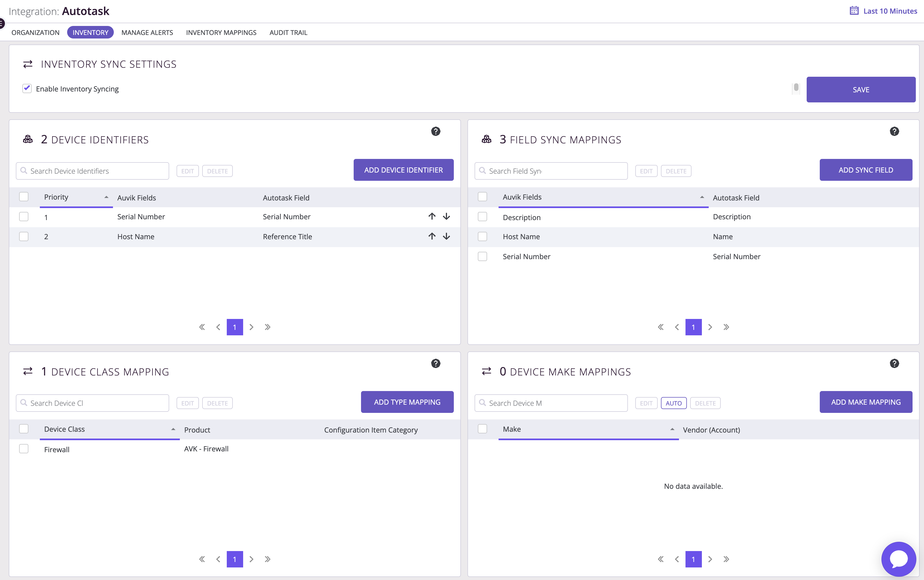
Task: Check the Description field sync mapping row
Action: coord(482,217)
